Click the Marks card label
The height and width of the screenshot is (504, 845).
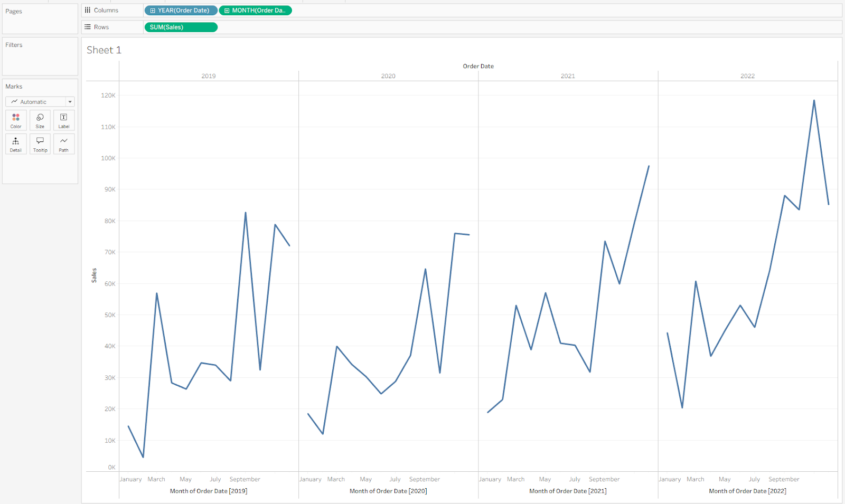pyautogui.click(x=14, y=87)
